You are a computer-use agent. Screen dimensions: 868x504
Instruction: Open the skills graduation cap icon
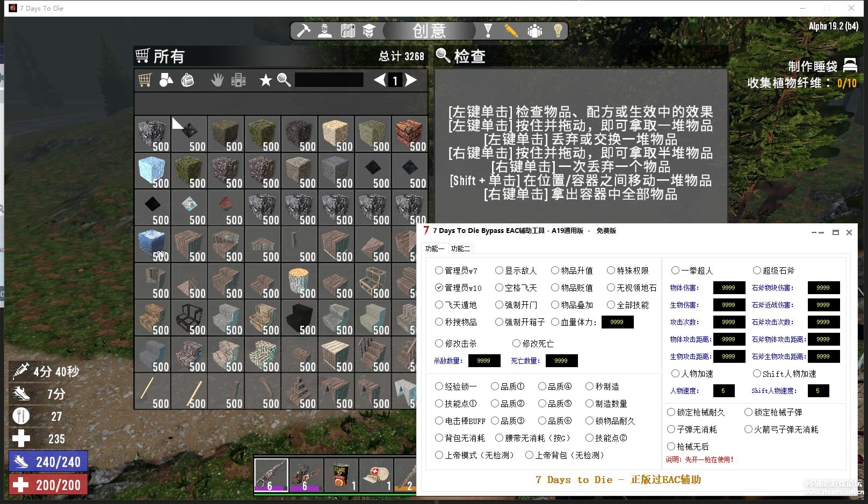pyautogui.click(x=368, y=31)
